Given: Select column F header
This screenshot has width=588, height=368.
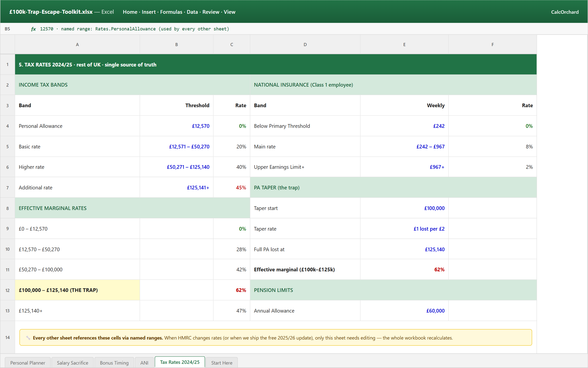Looking at the screenshot, I should coord(492,44).
